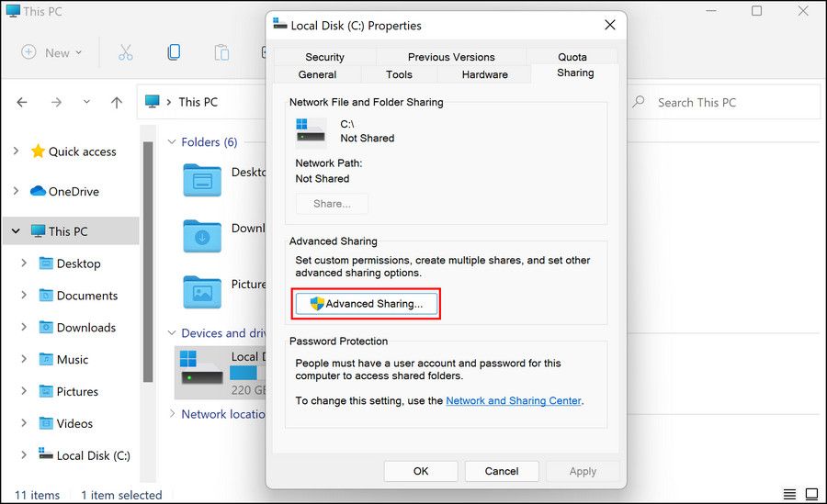Select Local Disk drive icon in content

click(x=201, y=367)
